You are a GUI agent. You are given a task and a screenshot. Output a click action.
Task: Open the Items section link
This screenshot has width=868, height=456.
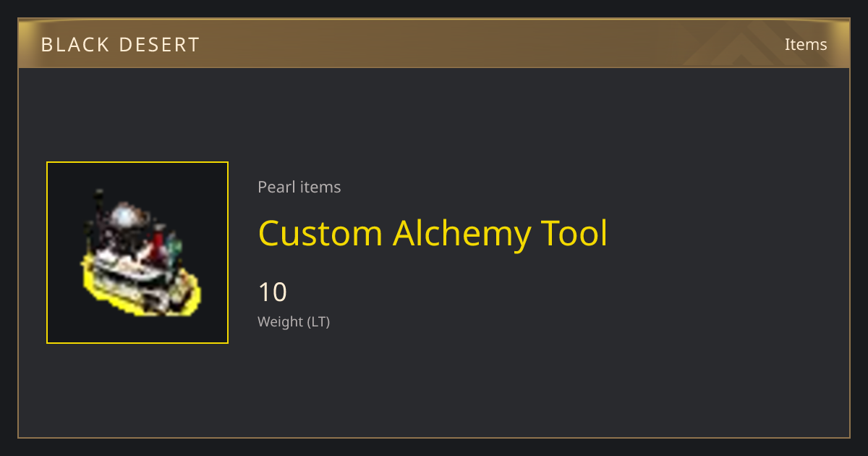[806, 44]
